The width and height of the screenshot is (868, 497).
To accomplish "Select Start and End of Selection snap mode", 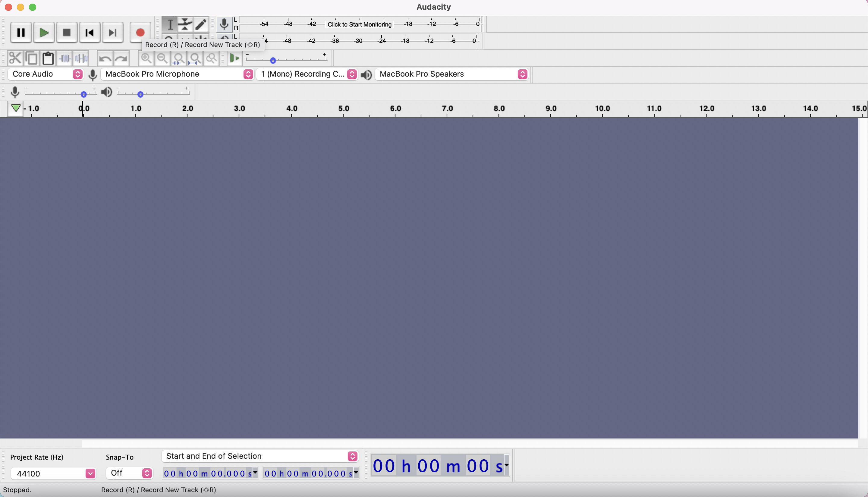I will 259,456.
